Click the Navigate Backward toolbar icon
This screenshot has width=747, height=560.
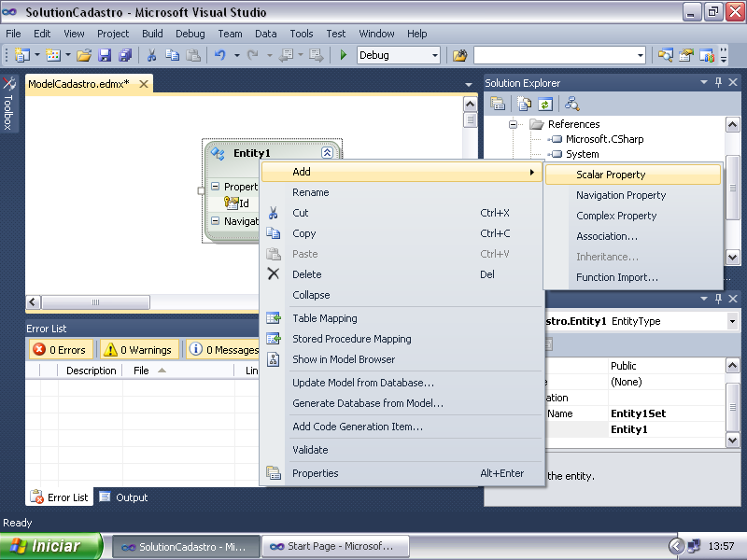[x=287, y=55]
